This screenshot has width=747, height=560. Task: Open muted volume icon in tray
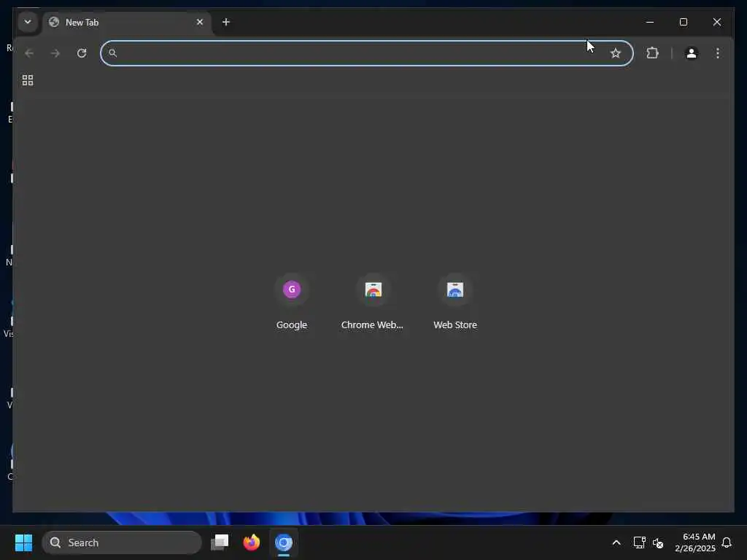point(658,542)
